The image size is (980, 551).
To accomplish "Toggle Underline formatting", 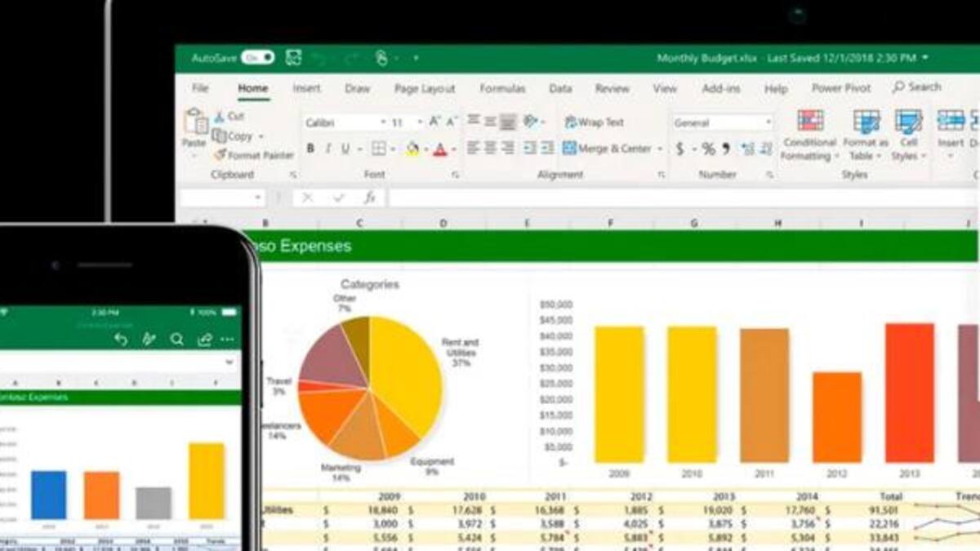I will [x=345, y=149].
